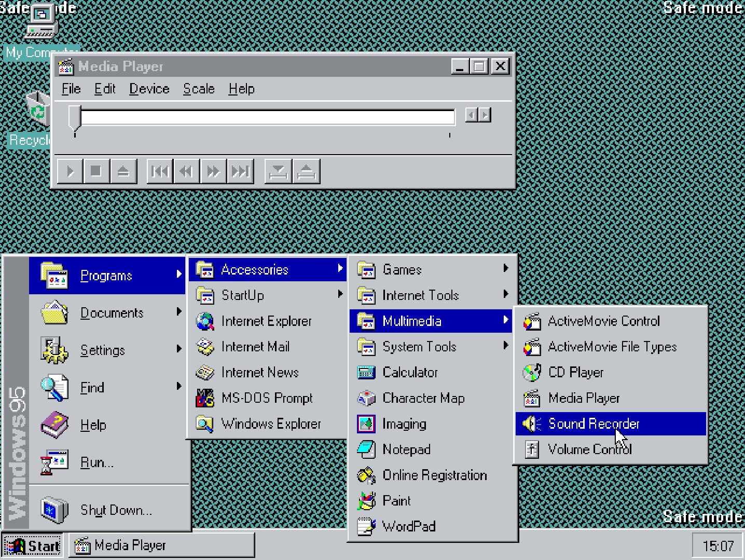Launch CD Player from the Multimedia menu

(x=611, y=372)
